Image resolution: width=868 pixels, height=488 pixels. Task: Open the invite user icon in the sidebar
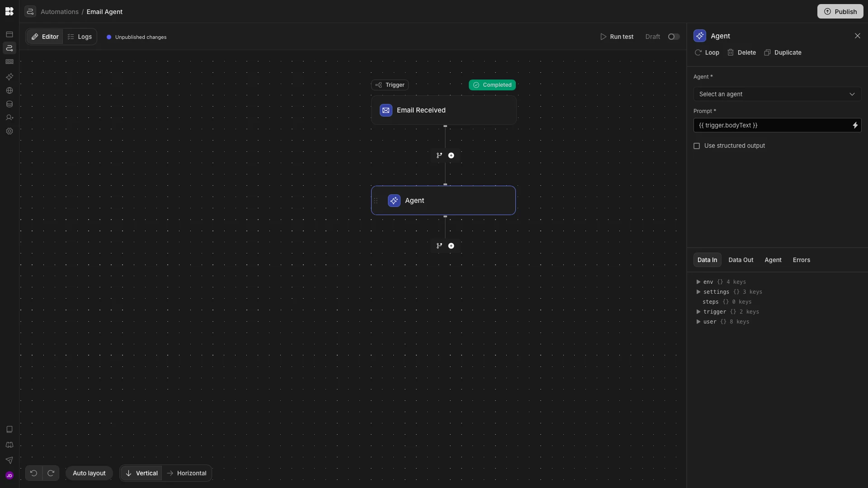[x=9, y=117]
